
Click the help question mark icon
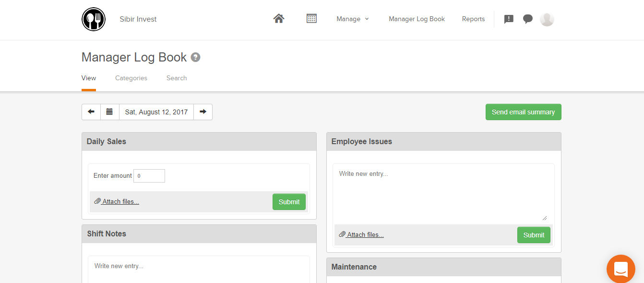point(195,58)
